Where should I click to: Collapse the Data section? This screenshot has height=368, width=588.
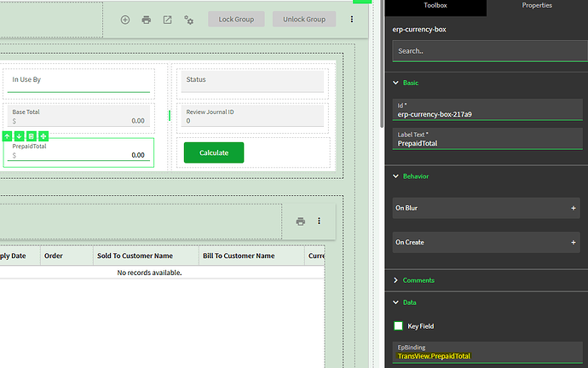(x=395, y=302)
